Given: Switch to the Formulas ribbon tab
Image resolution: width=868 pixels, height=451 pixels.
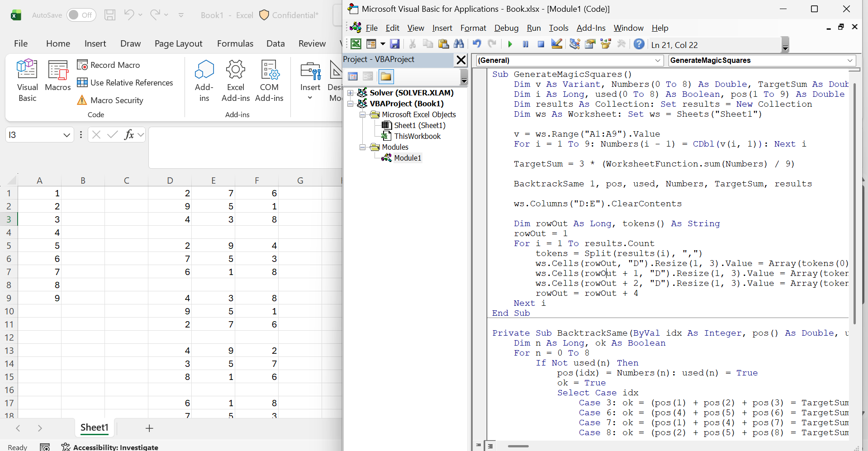Looking at the screenshot, I should (235, 43).
